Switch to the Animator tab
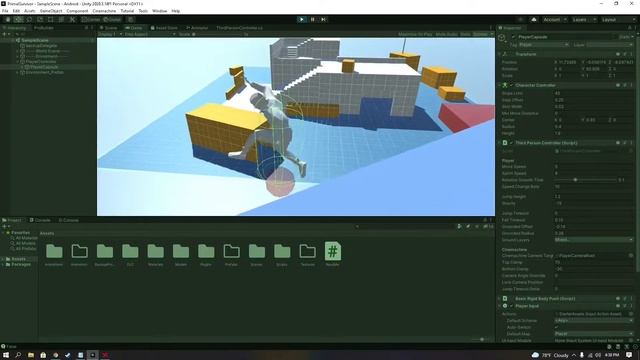This screenshot has height=360, width=640. (x=197, y=28)
